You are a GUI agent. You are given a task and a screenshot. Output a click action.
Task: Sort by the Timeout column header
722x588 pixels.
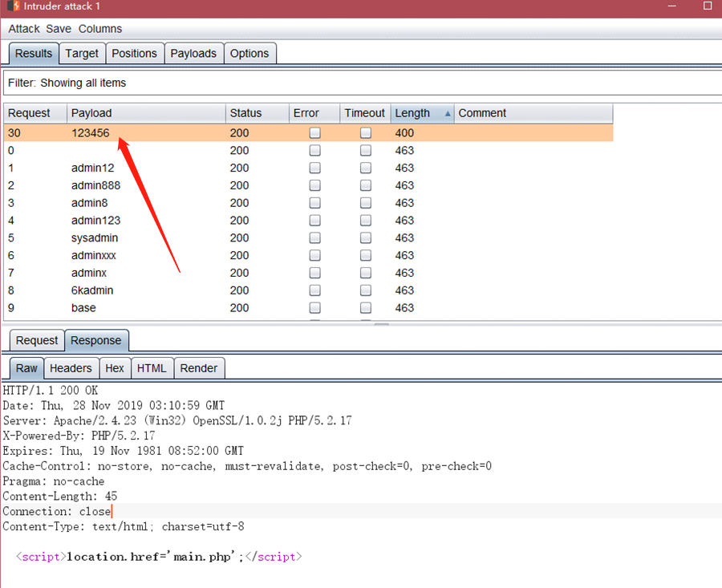point(365,113)
